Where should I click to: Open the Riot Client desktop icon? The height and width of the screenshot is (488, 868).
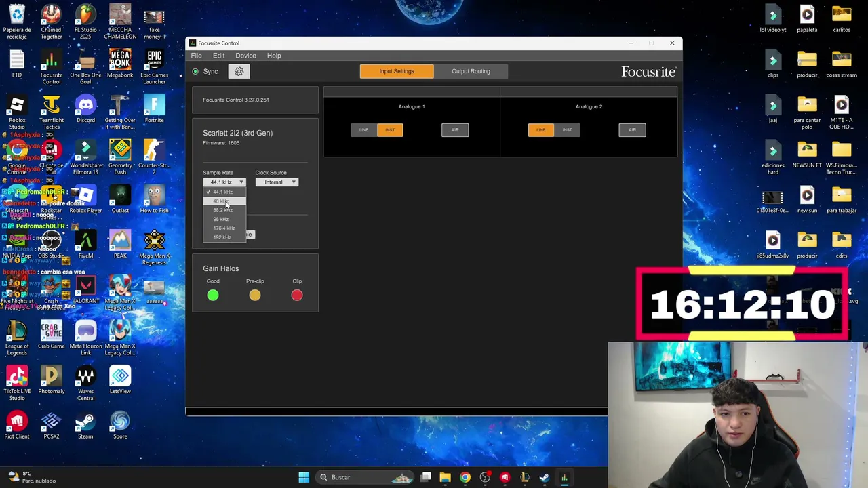pos(17,425)
